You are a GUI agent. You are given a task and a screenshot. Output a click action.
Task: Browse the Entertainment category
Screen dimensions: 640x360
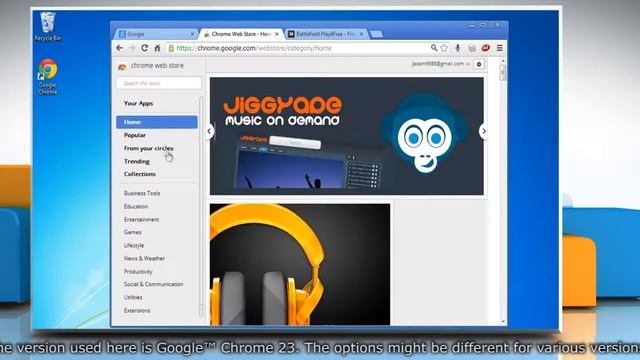point(141,220)
